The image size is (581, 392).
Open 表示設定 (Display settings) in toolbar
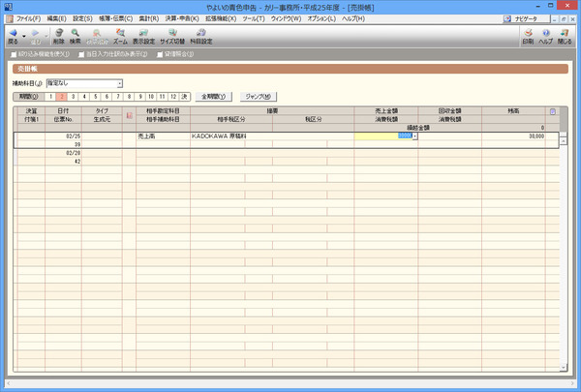coord(143,36)
